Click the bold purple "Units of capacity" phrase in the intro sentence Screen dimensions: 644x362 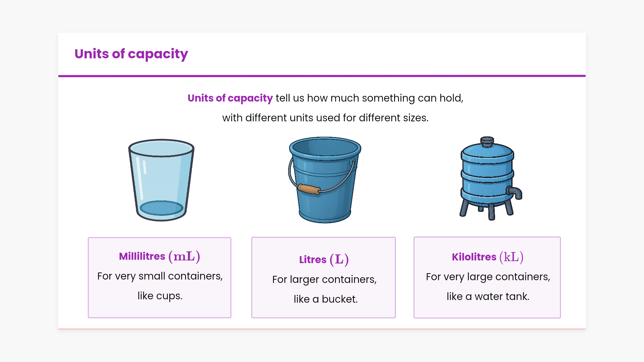[x=230, y=98]
